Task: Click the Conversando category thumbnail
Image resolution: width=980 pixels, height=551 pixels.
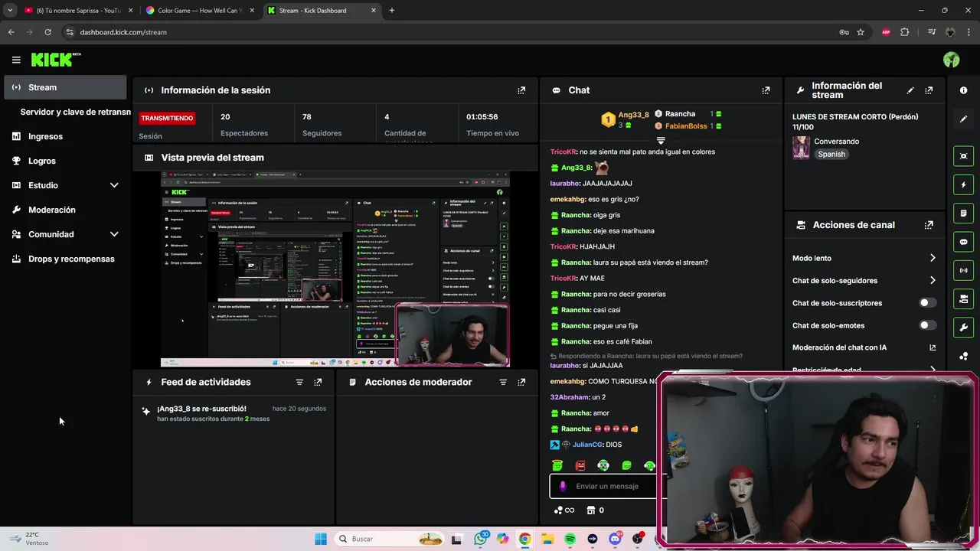Action: [x=801, y=148]
